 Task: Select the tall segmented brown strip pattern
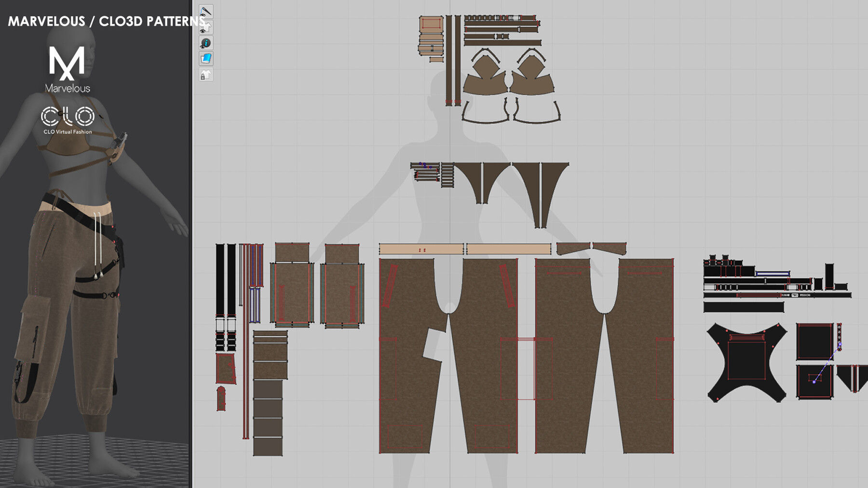268,405
